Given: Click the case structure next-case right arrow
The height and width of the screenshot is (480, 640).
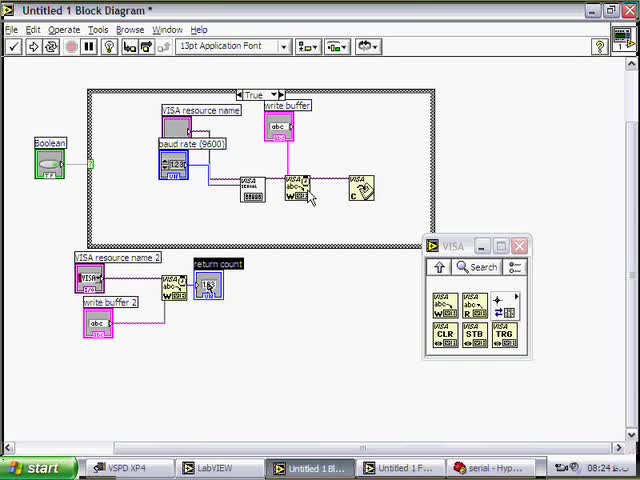Looking at the screenshot, I should [281, 95].
